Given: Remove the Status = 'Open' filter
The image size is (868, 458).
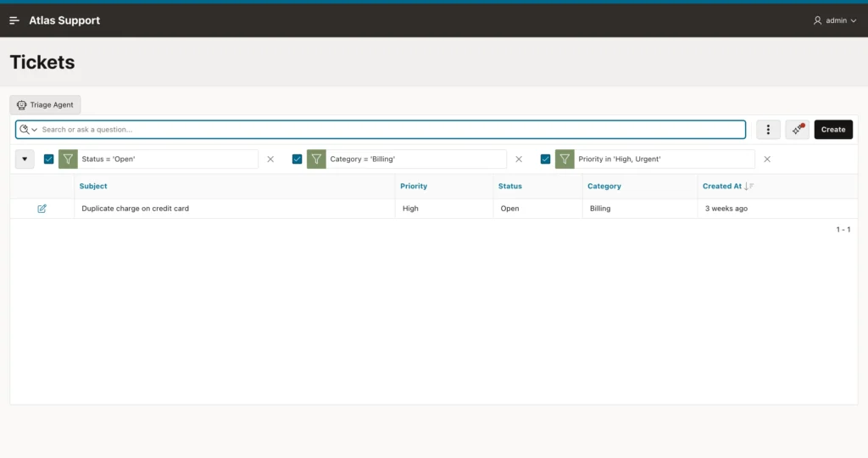Looking at the screenshot, I should [x=270, y=159].
